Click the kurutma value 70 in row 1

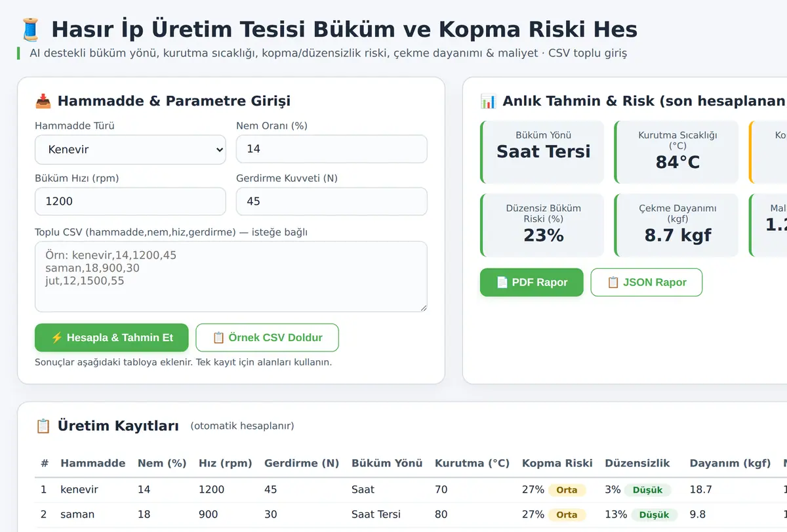[x=441, y=489]
